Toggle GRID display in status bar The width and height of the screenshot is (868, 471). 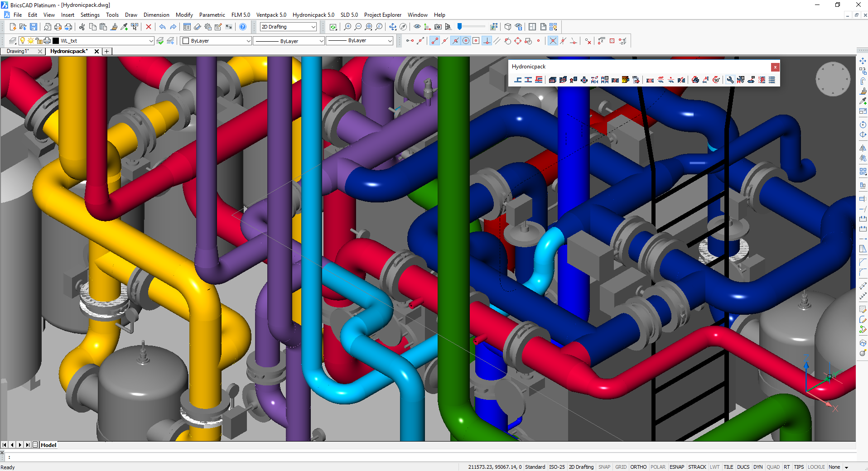click(621, 467)
